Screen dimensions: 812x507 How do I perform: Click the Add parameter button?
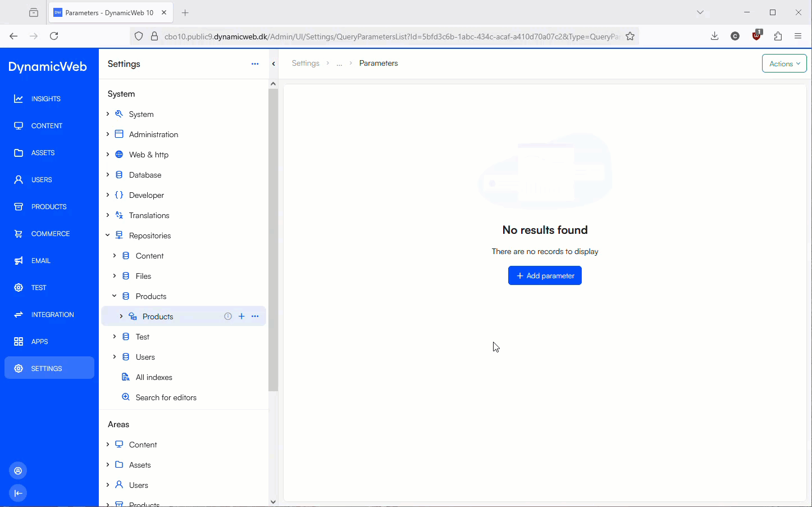pyautogui.click(x=545, y=275)
